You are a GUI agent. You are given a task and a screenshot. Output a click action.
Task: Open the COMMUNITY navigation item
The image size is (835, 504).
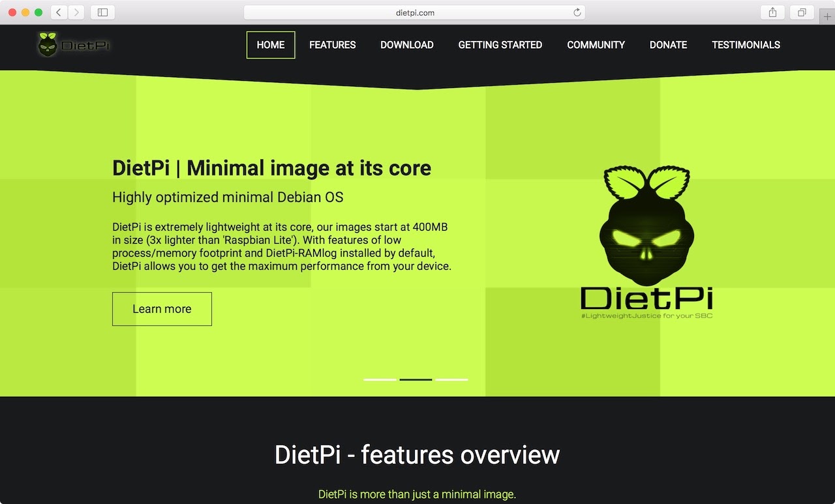596,45
